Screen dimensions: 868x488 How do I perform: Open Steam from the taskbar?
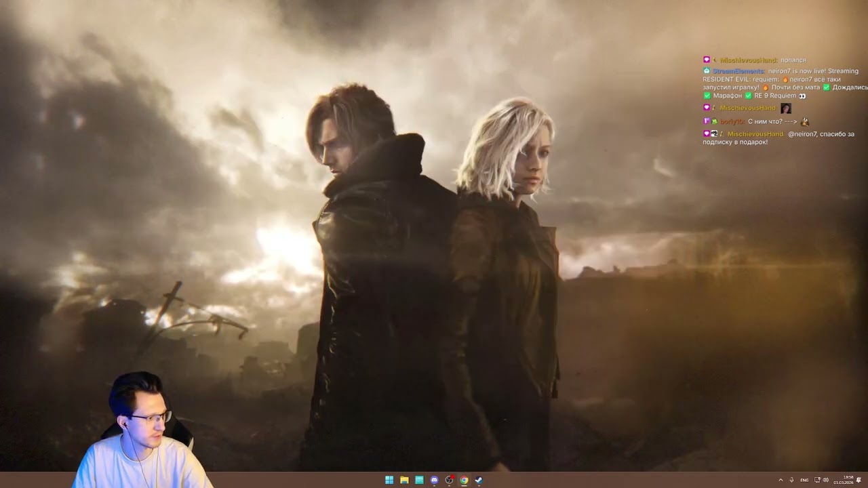pos(479,480)
